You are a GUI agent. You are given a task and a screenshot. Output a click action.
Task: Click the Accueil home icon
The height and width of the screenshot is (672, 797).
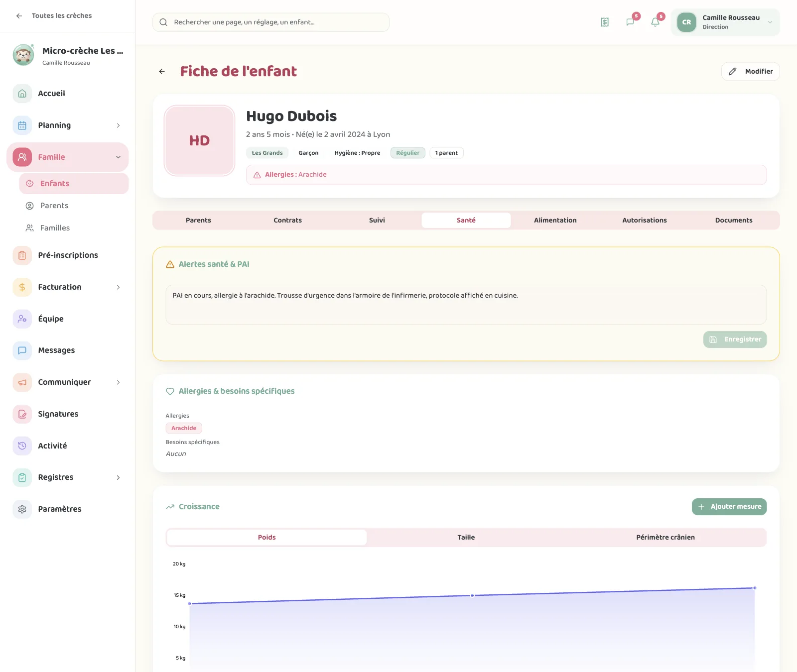(x=22, y=94)
